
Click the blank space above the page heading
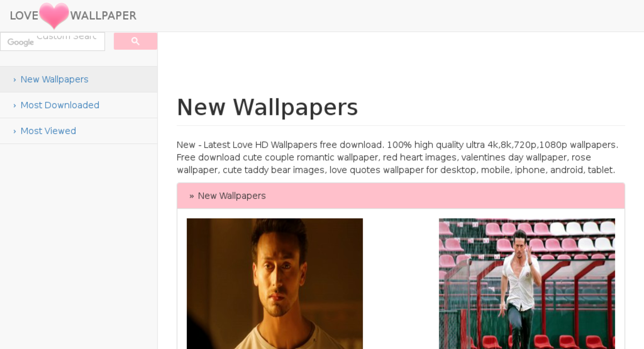coord(401,62)
